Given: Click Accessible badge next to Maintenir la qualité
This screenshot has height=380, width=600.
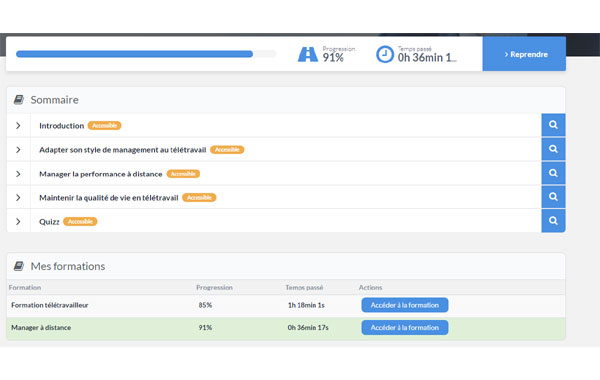Looking at the screenshot, I should [199, 197].
